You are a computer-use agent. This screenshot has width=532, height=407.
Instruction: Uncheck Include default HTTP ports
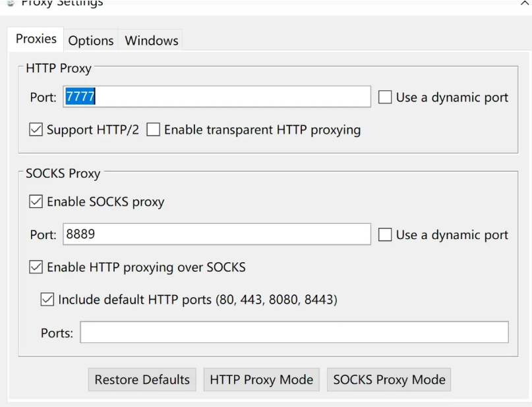[x=47, y=299]
